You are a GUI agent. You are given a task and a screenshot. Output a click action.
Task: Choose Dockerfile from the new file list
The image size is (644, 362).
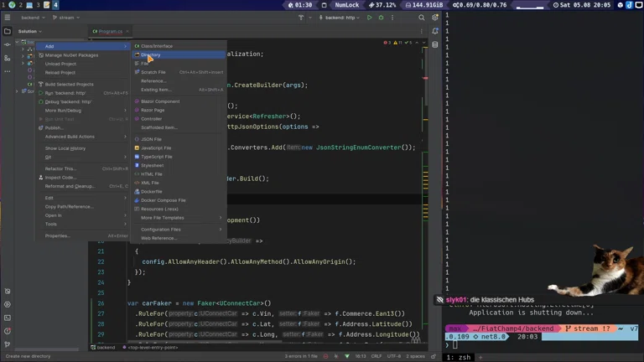coord(152,192)
